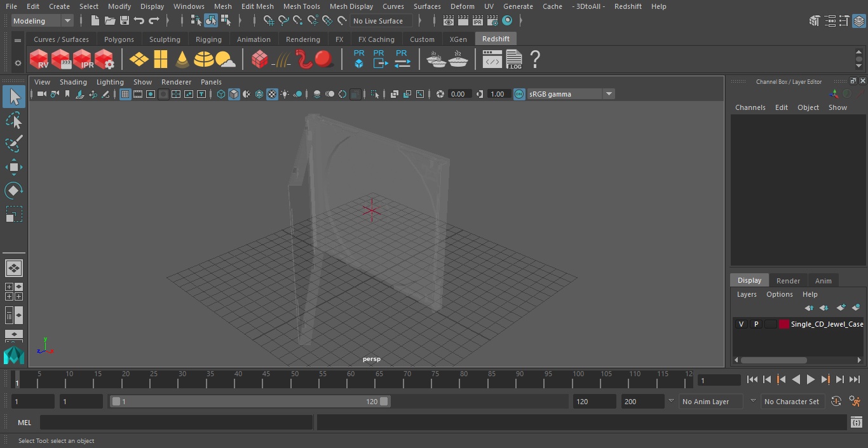Create Redshift spot light cone icon

(182, 60)
